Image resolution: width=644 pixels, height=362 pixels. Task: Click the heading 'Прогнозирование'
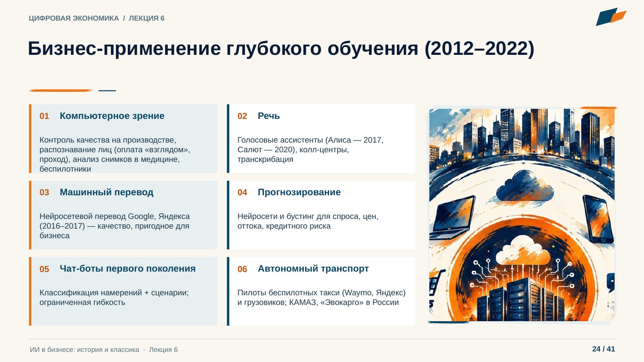pos(299,192)
